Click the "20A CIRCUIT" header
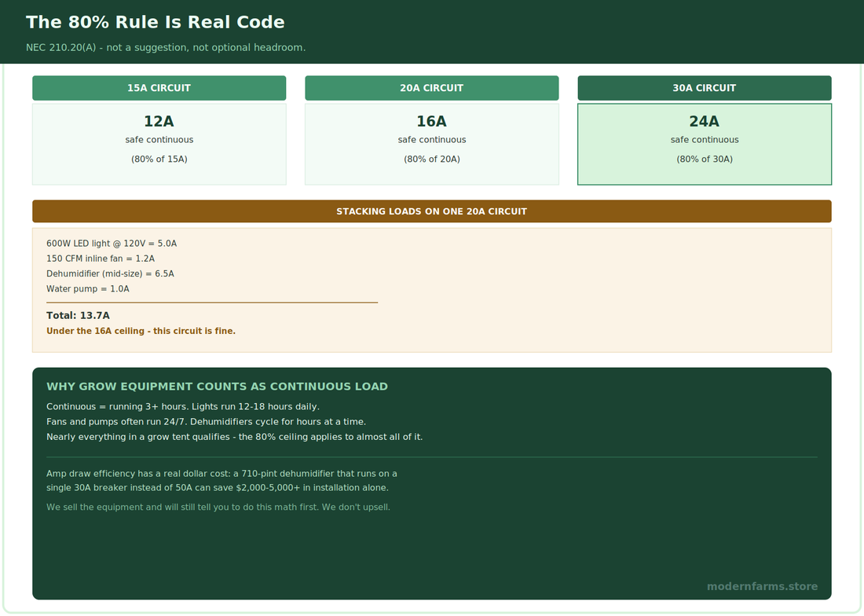The height and width of the screenshot is (616, 864). tap(432, 88)
